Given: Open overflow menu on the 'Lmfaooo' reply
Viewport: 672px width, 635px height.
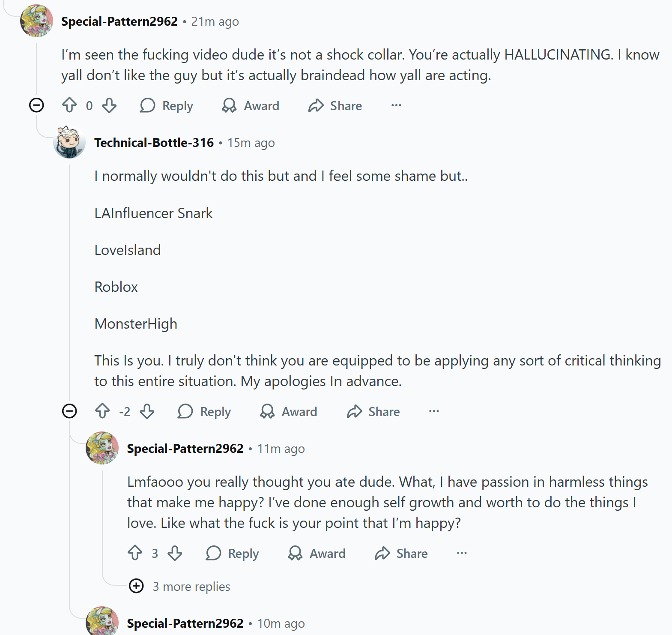Looking at the screenshot, I should coord(462,553).
